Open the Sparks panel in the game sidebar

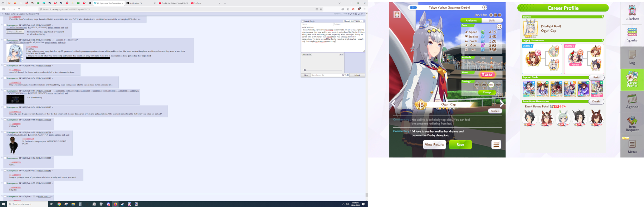[632, 35]
